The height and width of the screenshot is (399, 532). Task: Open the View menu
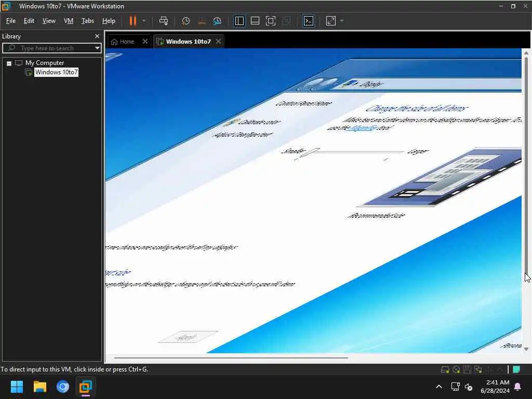(49, 21)
